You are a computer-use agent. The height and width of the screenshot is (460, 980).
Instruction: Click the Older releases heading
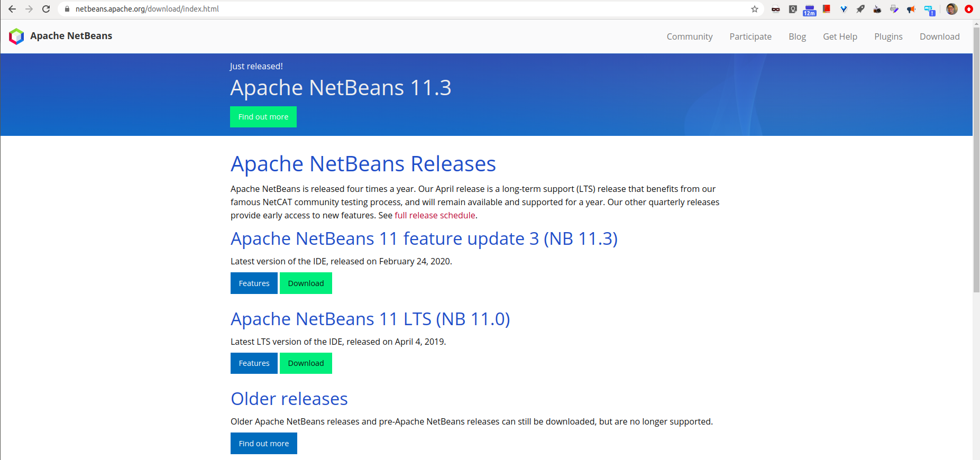[289, 399]
